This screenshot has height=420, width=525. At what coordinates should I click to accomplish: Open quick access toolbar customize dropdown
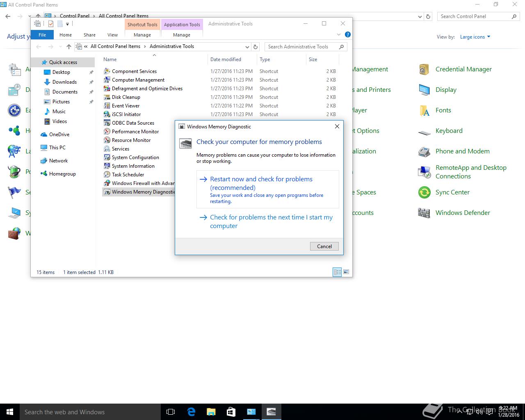tap(68, 24)
